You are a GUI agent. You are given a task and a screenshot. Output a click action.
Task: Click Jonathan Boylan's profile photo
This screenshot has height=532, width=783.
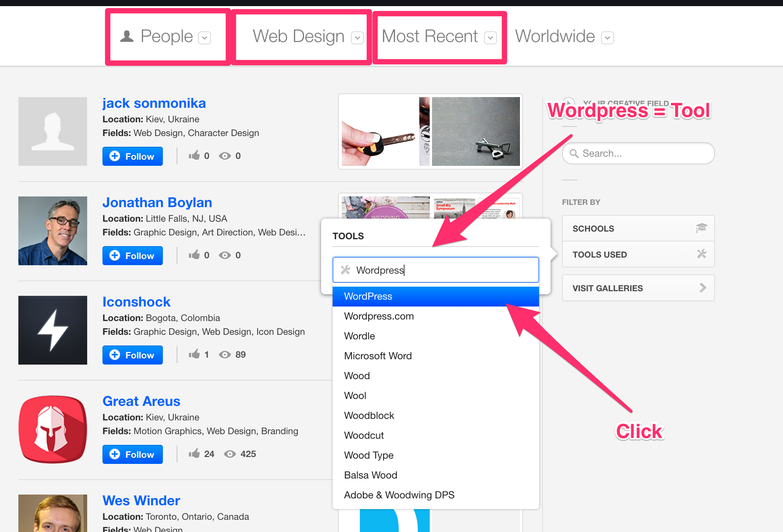pyautogui.click(x=53, y=231)
